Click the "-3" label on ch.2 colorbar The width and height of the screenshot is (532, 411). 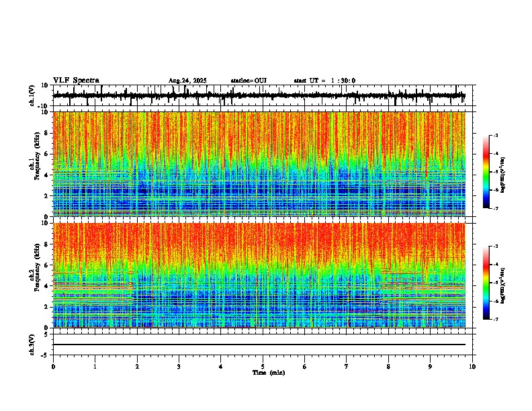pyautogui.click(x=495, y=246)
